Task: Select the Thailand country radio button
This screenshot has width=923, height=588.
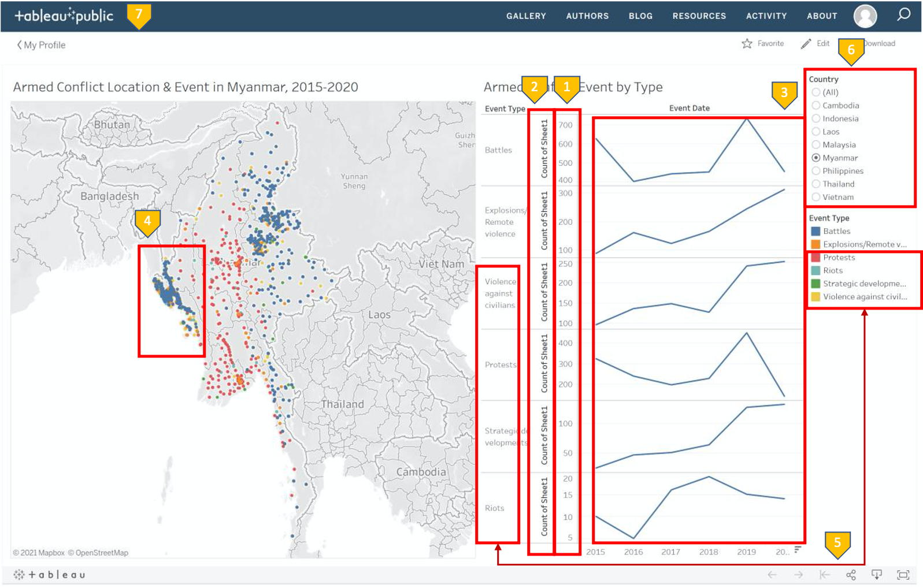Action: tap(816, 184)
